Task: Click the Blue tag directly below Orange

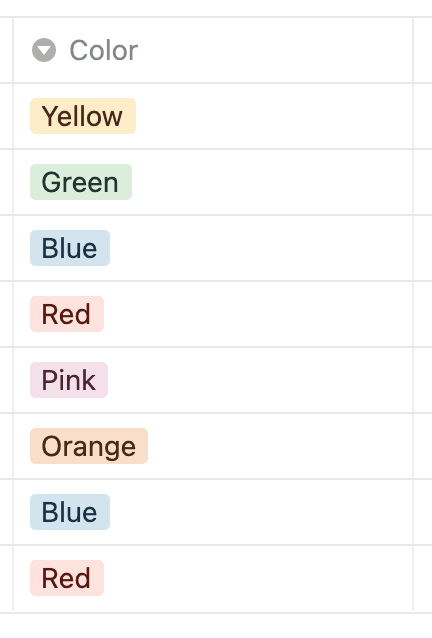Action: coord(70,511)
